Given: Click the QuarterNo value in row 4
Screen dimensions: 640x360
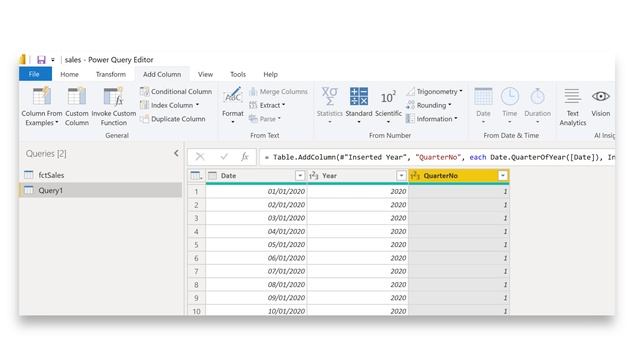Looking at the screenshot, I should click(459, 231).
